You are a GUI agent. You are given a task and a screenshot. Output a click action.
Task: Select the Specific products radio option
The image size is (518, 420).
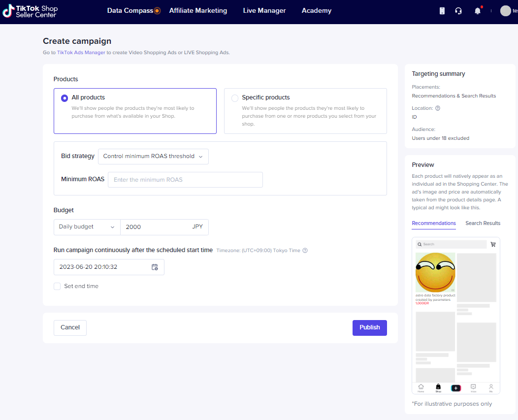(x=235, y=98)
